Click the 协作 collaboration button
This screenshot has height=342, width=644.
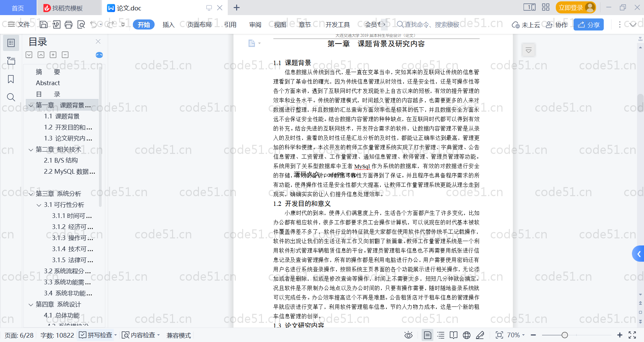[557, 25]
